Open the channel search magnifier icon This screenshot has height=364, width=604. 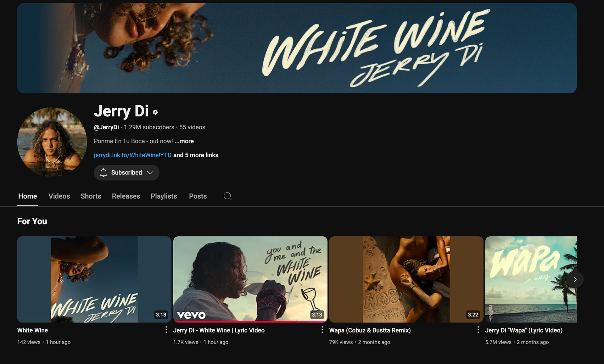pos(227,196)
